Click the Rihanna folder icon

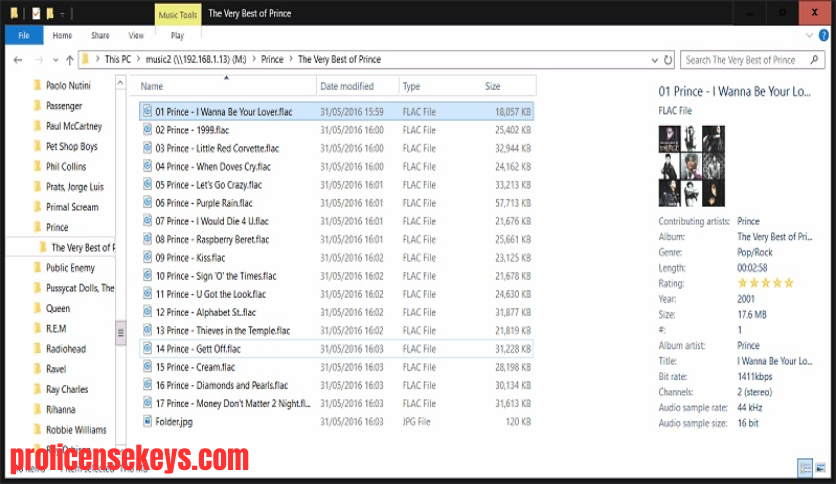(x=37, y=409)
